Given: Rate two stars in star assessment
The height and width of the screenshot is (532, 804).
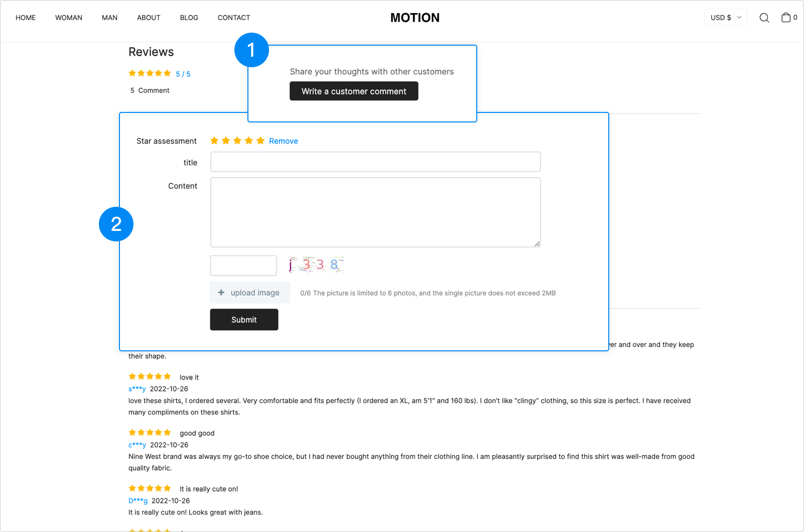Looking at the screenshot, I should pyautogui.click(x=226, y=141).
